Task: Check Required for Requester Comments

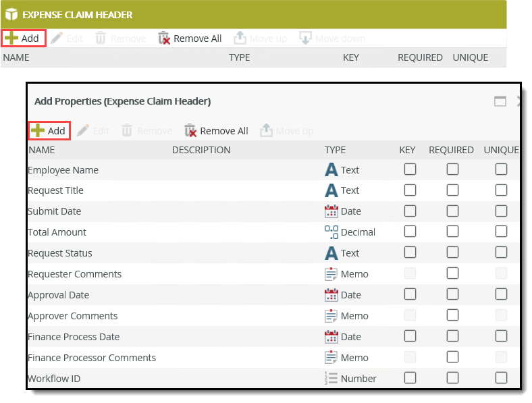Action: pyautogui.click(x=452, y=273)
